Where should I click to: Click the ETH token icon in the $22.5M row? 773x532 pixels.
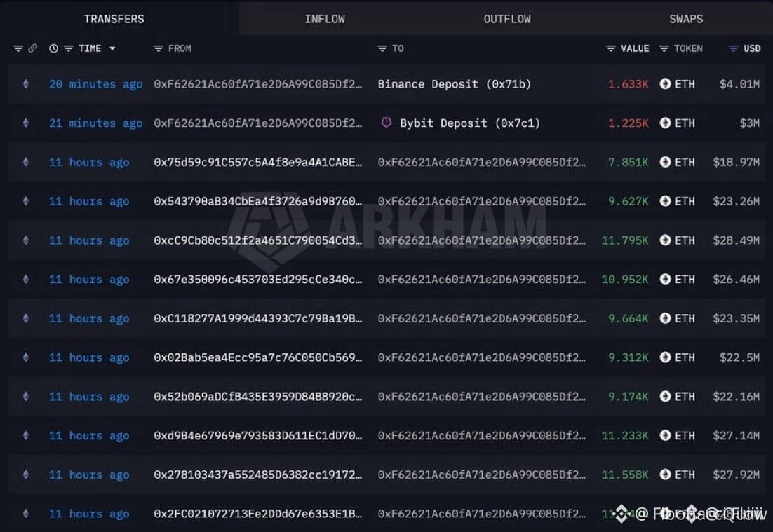pos(665,357)
